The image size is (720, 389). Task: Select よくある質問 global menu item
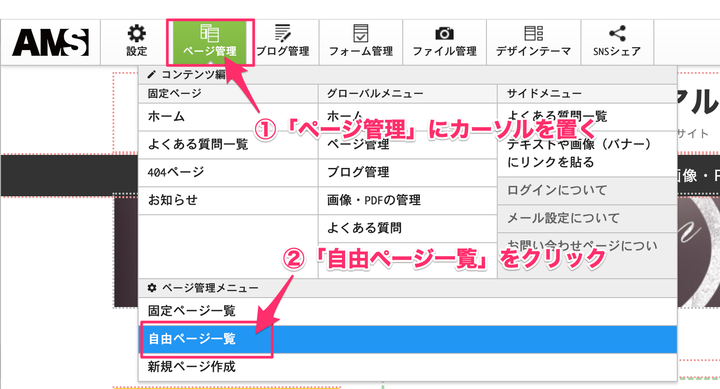click(x=408, y=228)
